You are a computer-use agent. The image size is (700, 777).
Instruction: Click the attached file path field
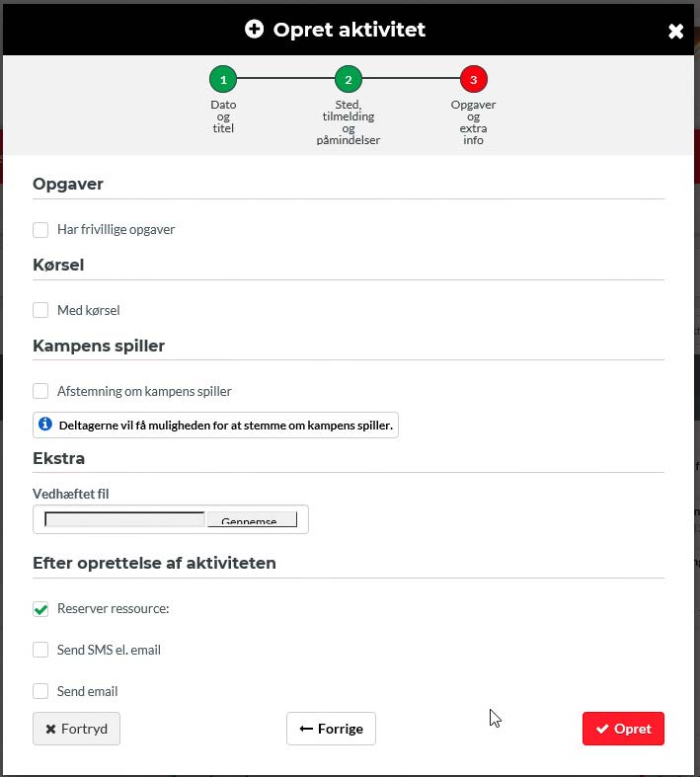pos(124,519)
